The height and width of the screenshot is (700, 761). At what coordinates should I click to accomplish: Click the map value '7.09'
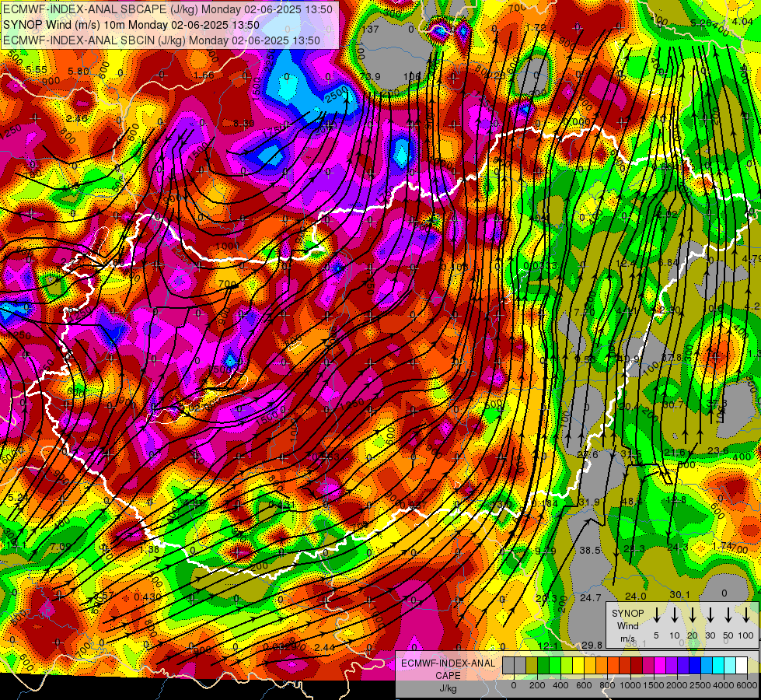(61, 547)
